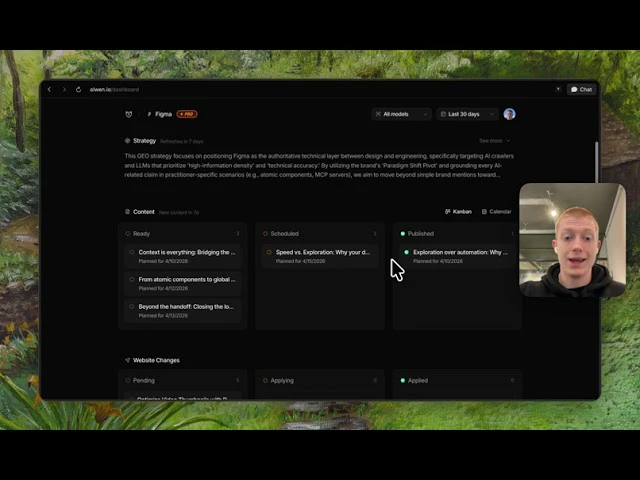Viewport: 640px width, 480px height.
Task: Click the Applied column header
Action: (457, 380)
